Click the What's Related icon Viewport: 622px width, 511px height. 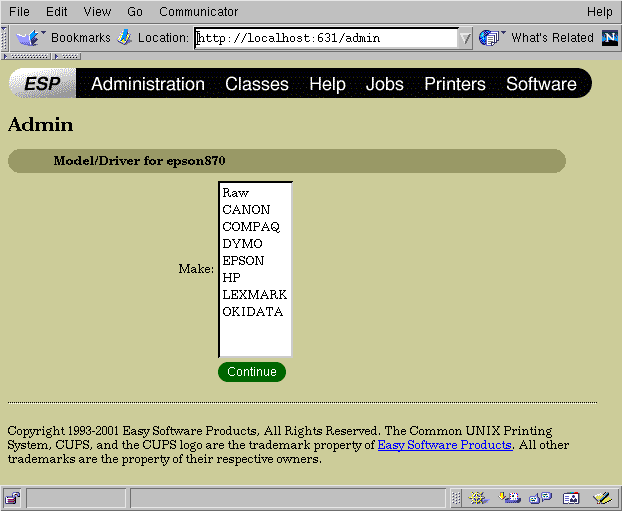click(490, 38)
